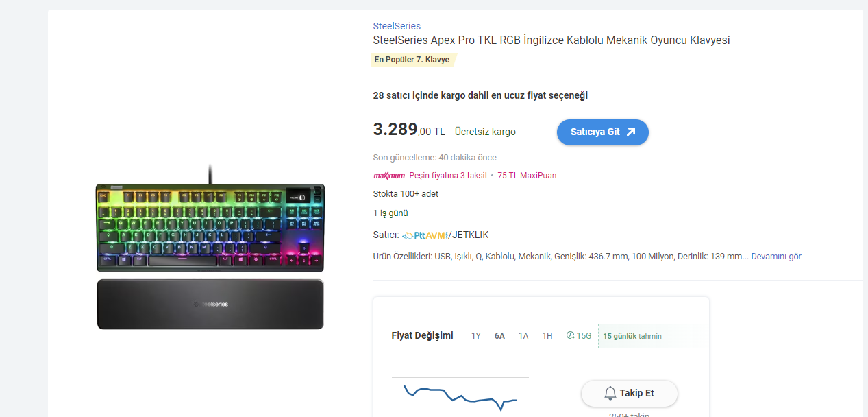Click the bell icon on Takip Et

tap(610, 394)
